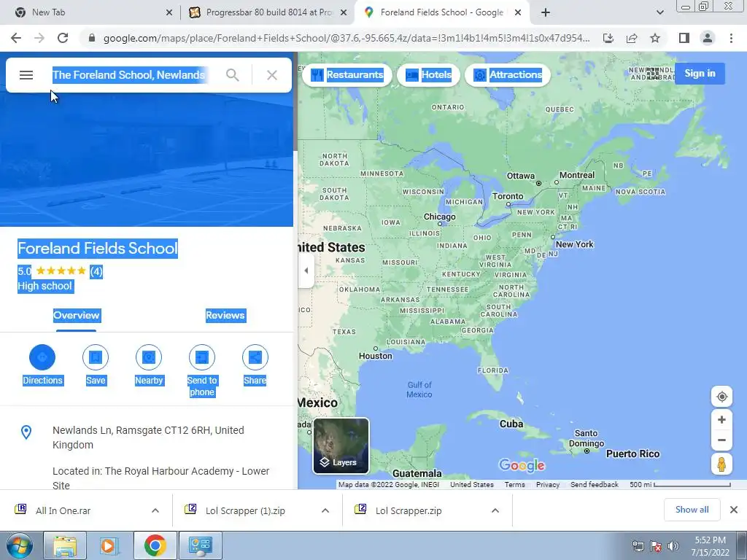Click the school header photo

click(146, 160)
